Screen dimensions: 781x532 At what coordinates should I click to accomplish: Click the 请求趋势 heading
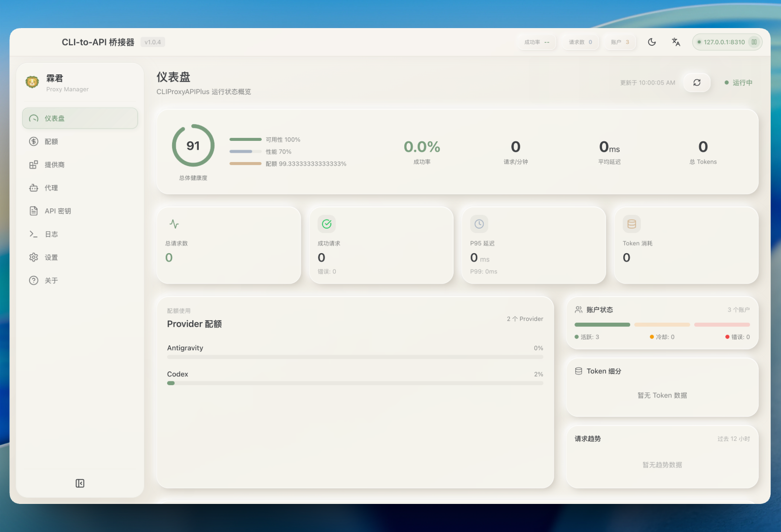[x=588, y=439]
